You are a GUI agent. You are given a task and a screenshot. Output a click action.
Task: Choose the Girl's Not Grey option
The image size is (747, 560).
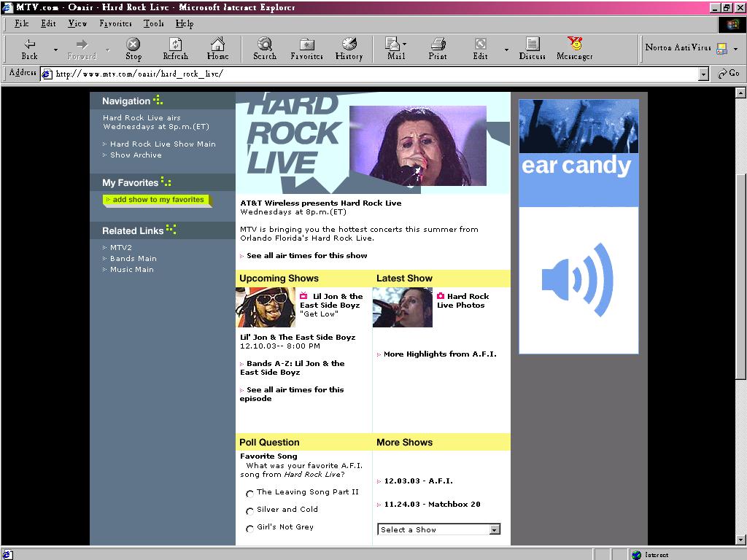click(x=249, y=529)
